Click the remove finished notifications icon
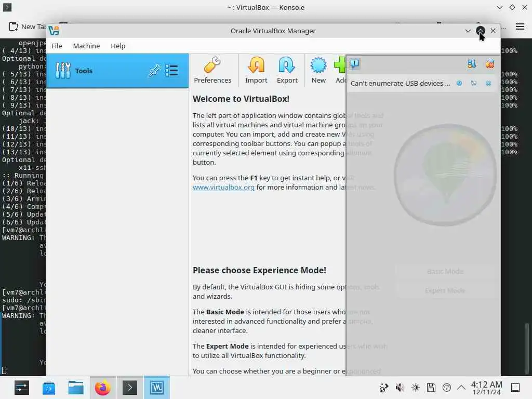532x399 pixels. pos(489,64)
